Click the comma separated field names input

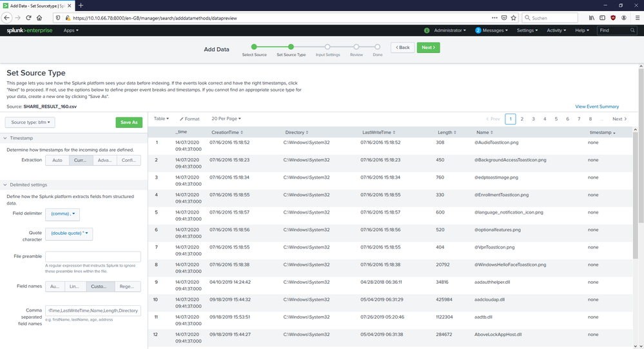(x=93, y=311)
